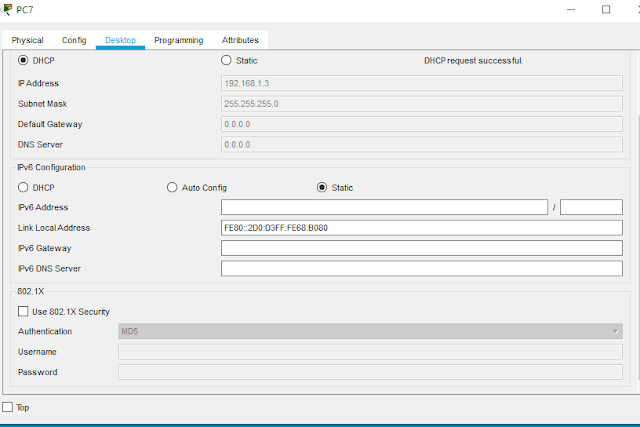Open the Physical tab
The height and width of the screenshot is (427, 640).
click(27, 40)
